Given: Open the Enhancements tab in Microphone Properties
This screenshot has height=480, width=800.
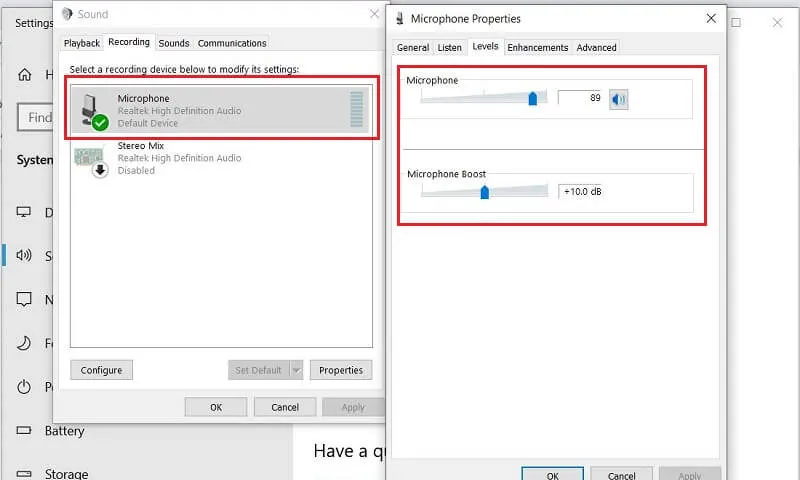Looking at the screenshot, I should click(537, 47).
